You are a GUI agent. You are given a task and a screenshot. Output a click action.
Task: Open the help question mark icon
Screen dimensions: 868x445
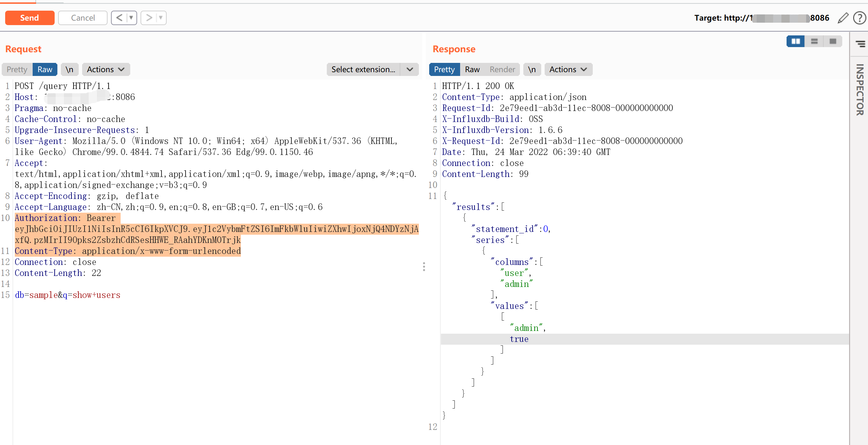tap(859, 18)
